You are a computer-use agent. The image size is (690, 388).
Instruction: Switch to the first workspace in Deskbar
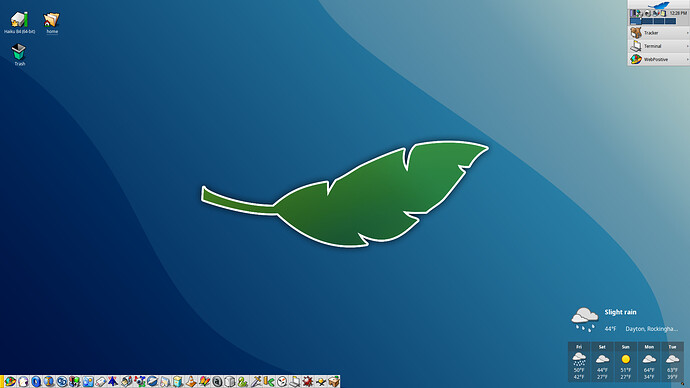tap(636, 21)
